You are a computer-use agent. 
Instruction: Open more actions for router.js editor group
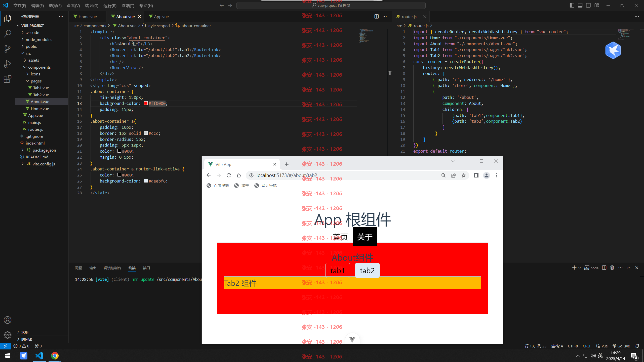pos(637,17)
